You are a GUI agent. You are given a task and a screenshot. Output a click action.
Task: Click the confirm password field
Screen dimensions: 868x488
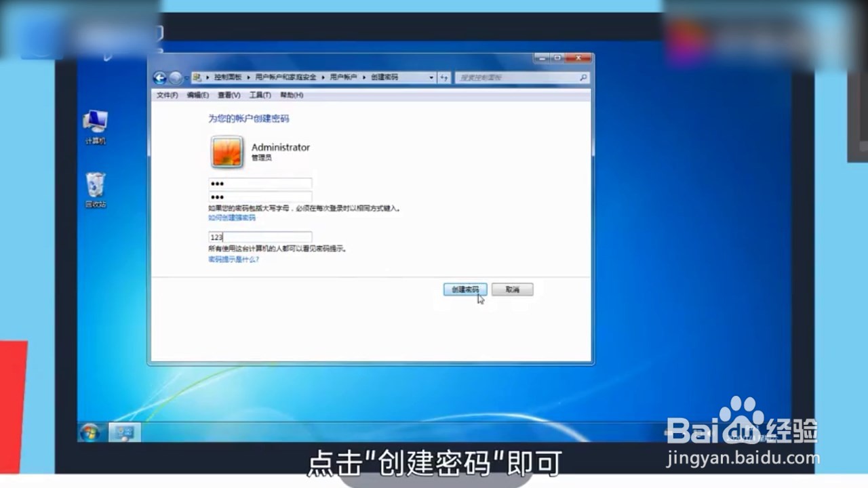[x=260, y=197]
